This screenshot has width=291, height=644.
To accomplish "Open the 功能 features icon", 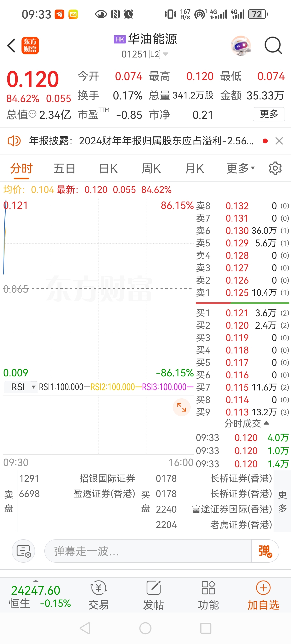I will 208,596.
